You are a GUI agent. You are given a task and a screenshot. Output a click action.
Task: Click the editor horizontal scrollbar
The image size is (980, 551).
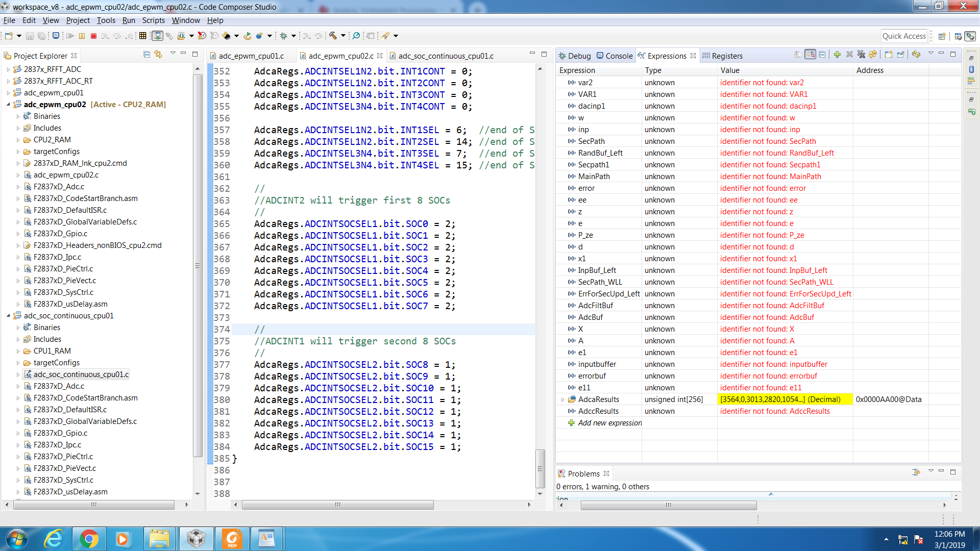click(x=337, y=505)
